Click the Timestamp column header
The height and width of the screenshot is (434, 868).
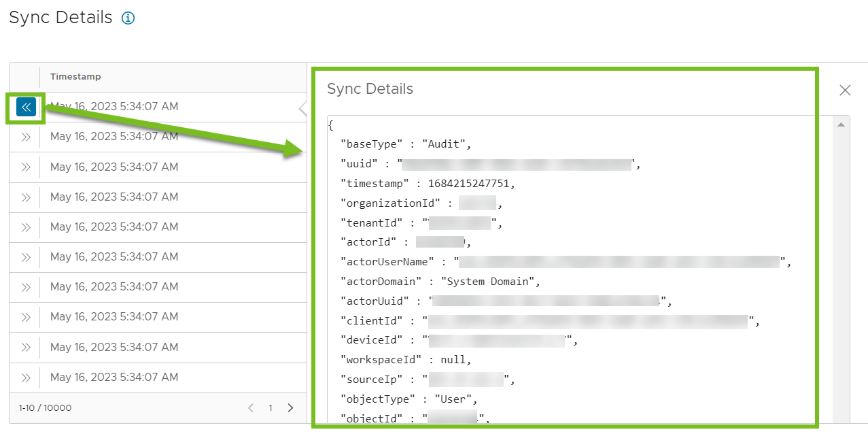click(75, 77)
